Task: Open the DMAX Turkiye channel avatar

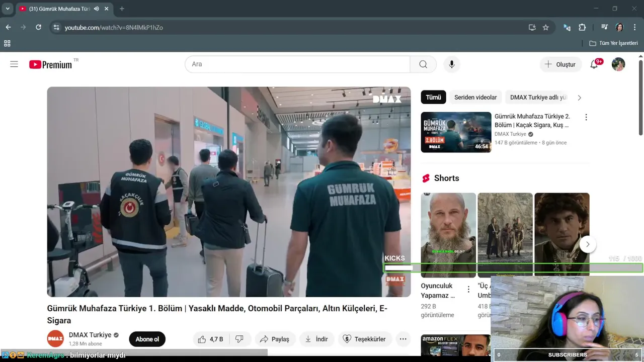Action: 55,339
